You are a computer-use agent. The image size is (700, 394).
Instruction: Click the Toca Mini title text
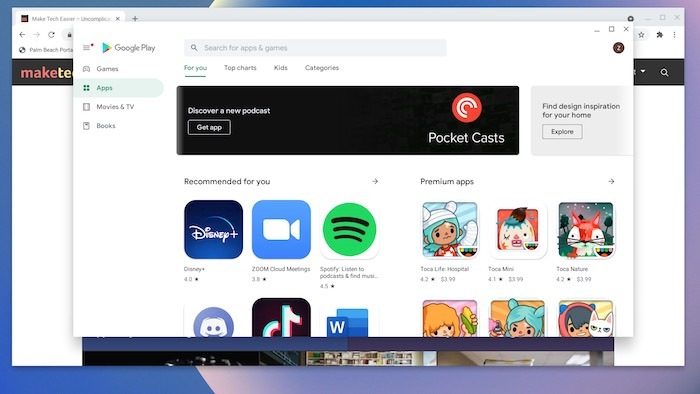[x=501, y=269]
